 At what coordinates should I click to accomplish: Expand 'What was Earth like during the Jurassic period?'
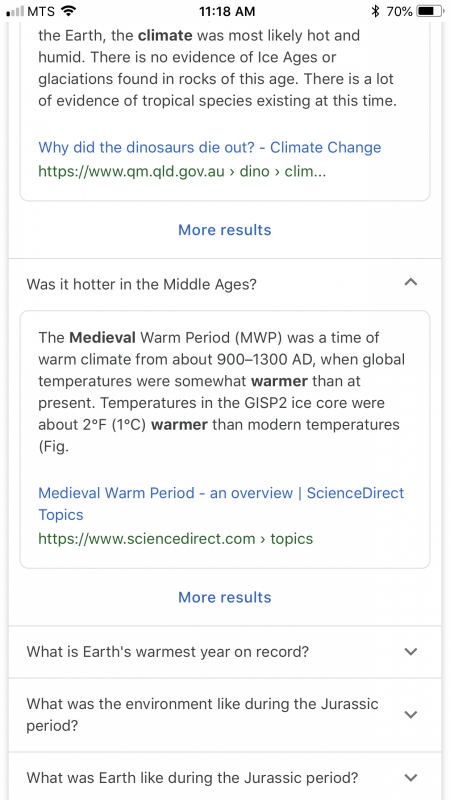coord(411,778)
